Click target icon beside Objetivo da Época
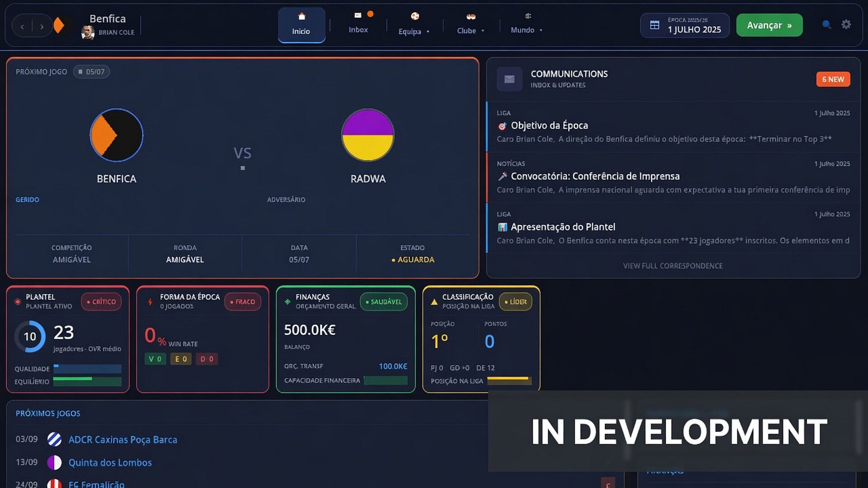 502,126
